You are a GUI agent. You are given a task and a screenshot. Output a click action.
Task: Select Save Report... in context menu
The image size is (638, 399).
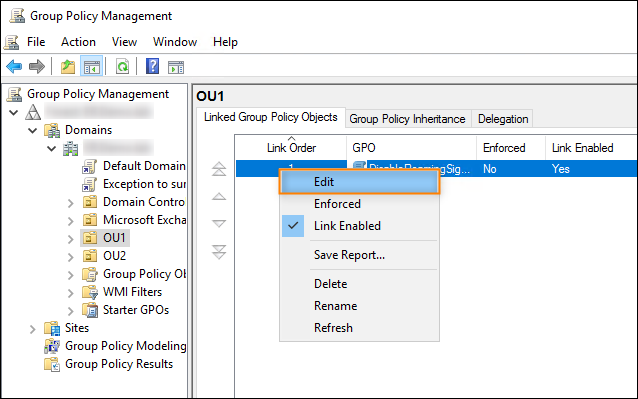click(350, 255)
